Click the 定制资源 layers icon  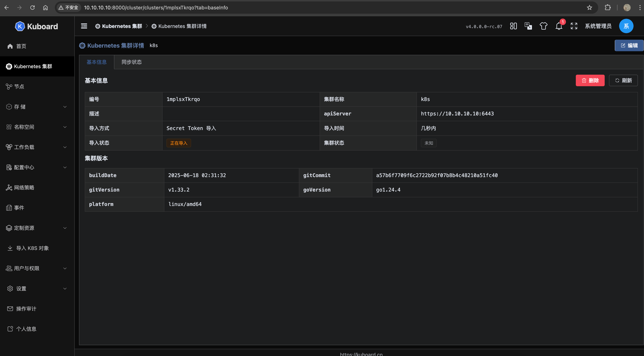pyautogui.click(x=9, y=228)
